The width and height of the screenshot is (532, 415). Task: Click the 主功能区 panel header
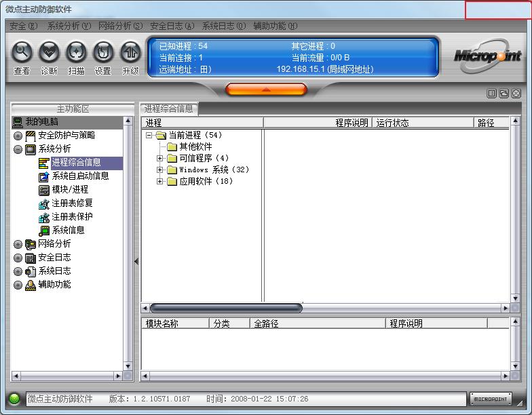(73, 108)
